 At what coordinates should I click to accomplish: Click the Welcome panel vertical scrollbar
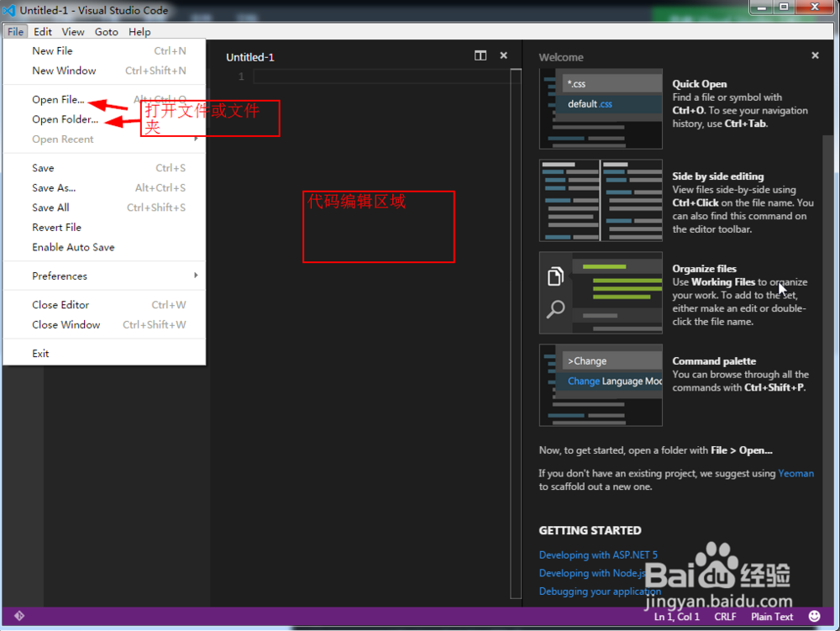(x=827, y=370)
